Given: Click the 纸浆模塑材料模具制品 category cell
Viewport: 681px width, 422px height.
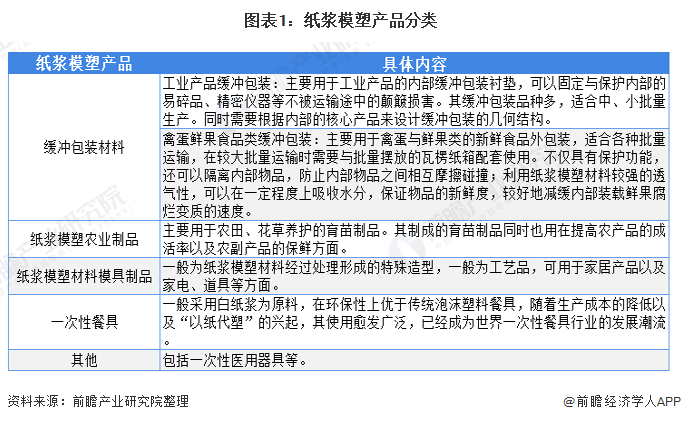Looking at the screenshot, I should (x=84, y=276).
